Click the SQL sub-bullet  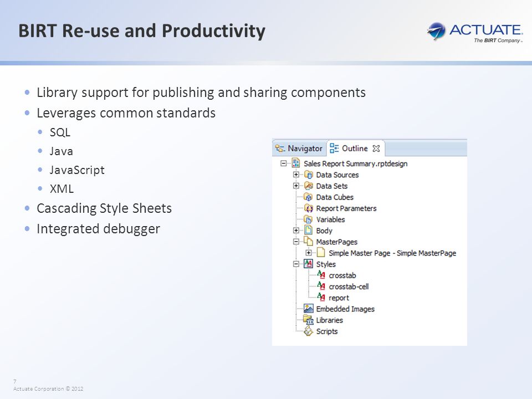click(60, 132)
